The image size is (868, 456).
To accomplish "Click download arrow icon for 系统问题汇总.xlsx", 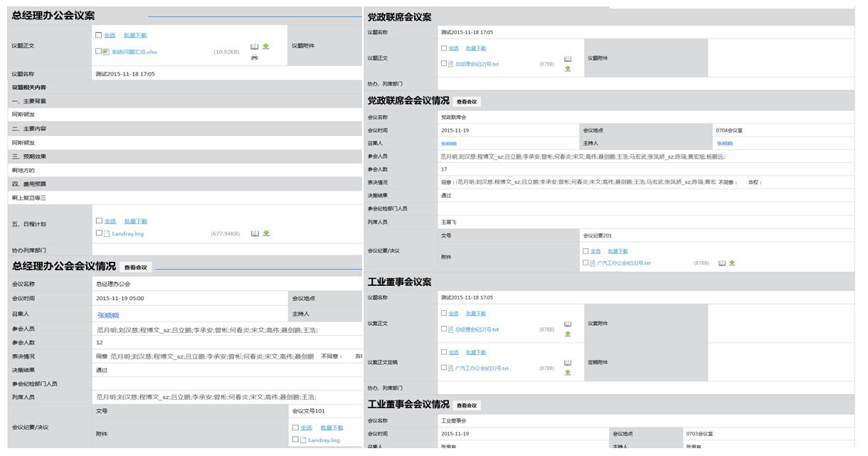I will pyautogui.click(x=266, y=47).
